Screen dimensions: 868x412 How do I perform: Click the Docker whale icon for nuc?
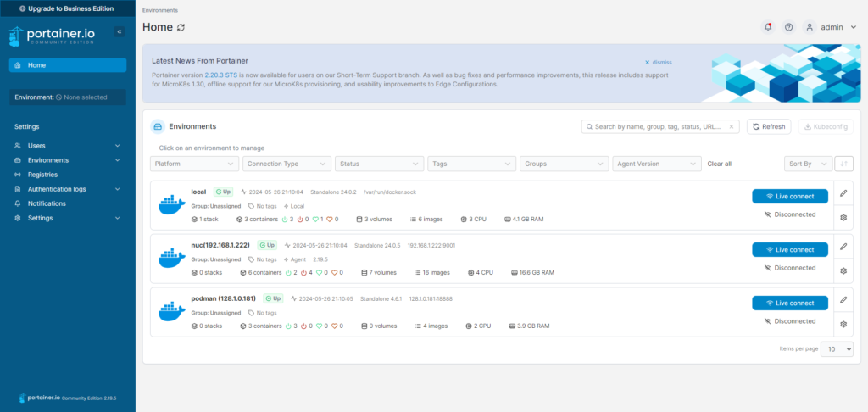coord(171,259)
